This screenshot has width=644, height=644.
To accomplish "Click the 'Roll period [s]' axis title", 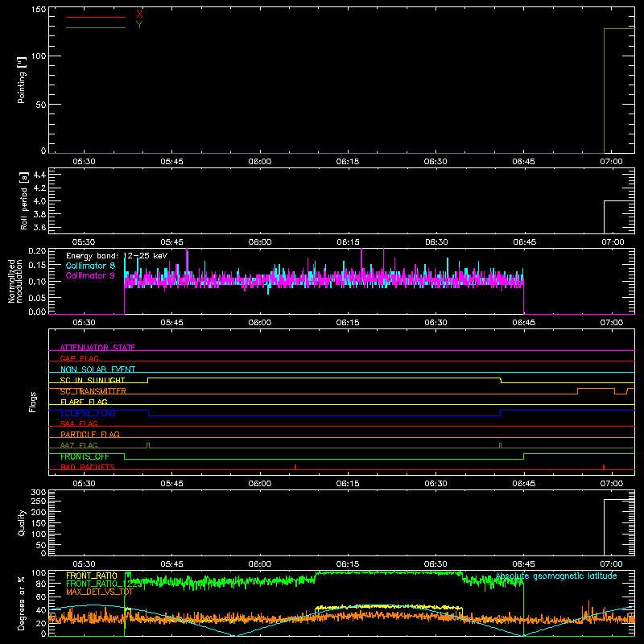I will 24,200.
